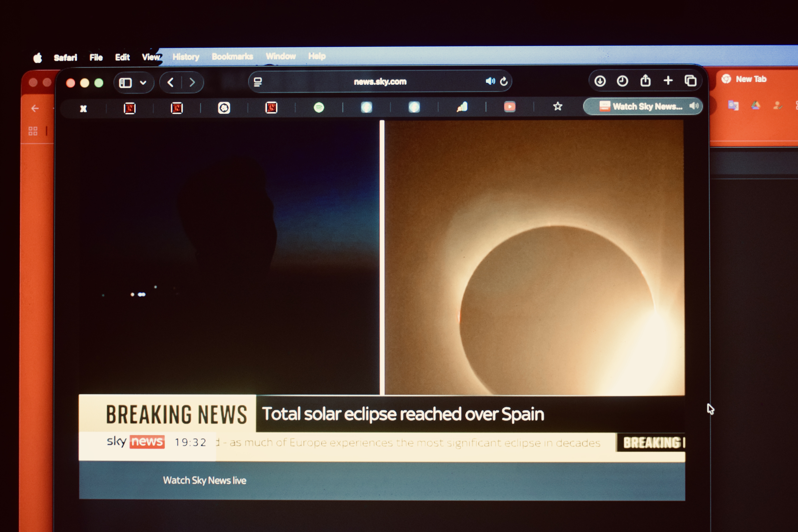Click the BREAKING NEWS banner label
This screenshot has height=532, width=798.
pos(176,414)
